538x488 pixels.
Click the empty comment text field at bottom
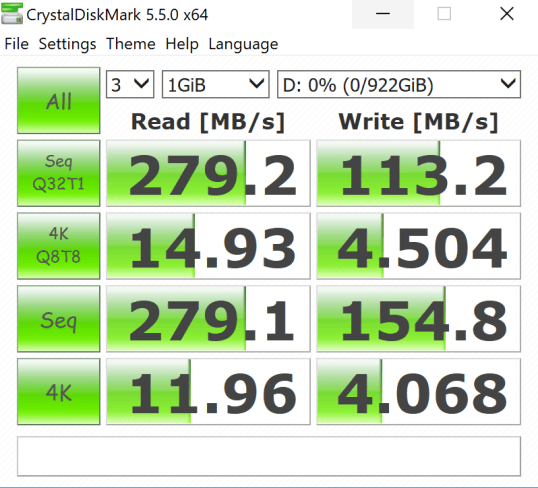coord(269,456)
